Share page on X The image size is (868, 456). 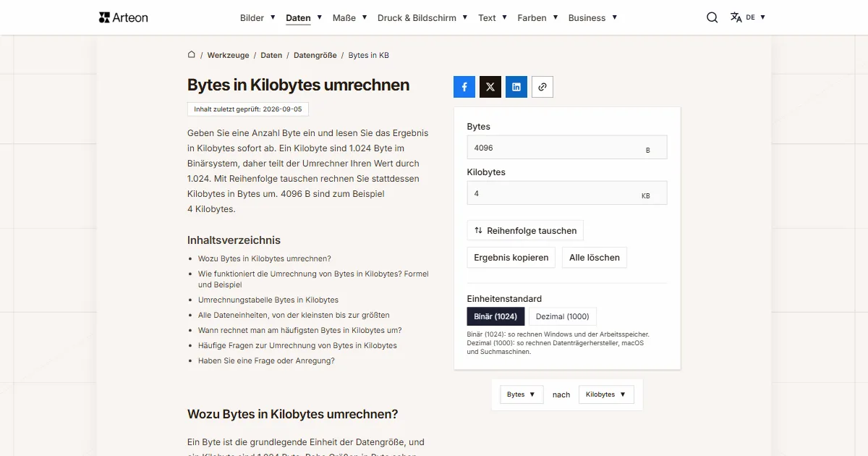pos(490,87)
